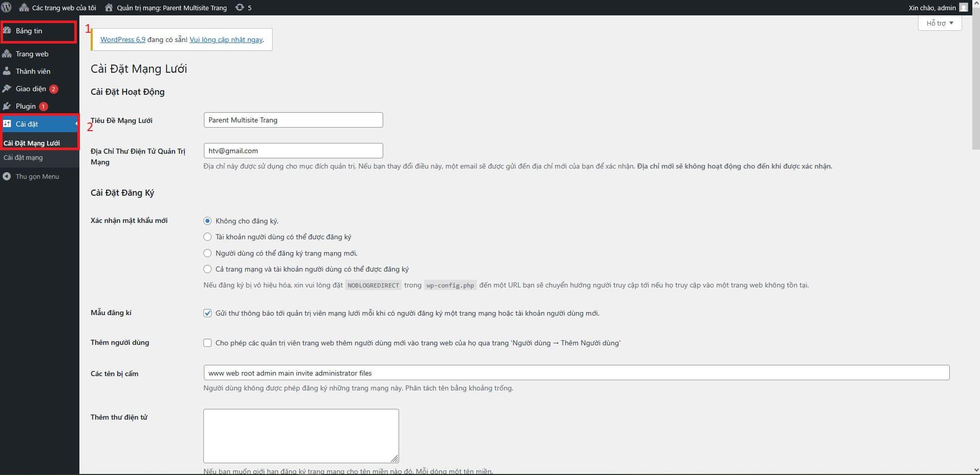Click the admin avatar icon
The width and height of the screenshot is (980, 475).
point(964,8)
